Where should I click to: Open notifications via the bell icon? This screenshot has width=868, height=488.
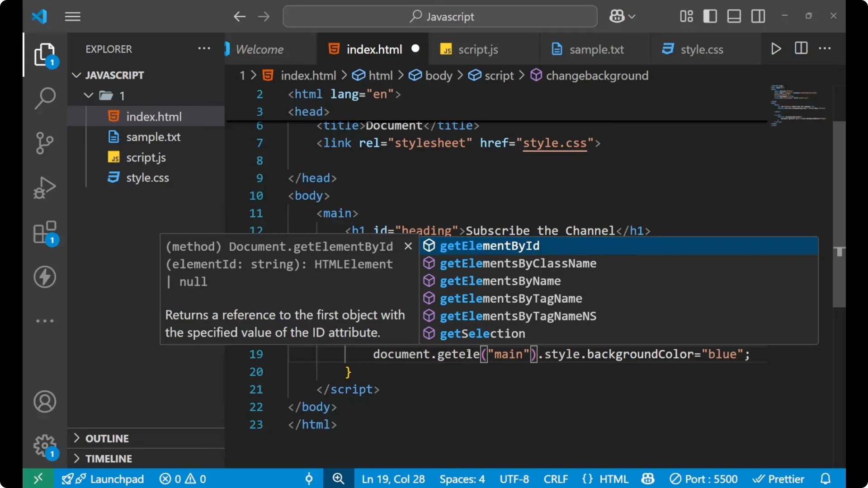click(826, 479)
